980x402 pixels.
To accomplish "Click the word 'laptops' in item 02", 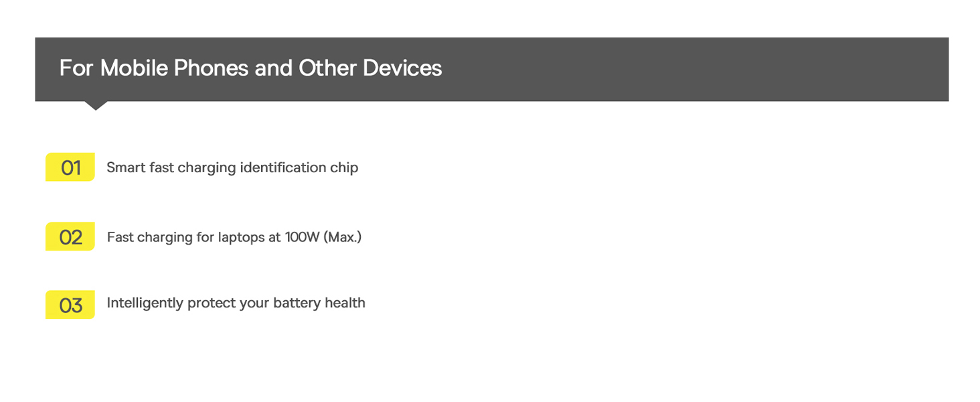I will [x=241, y=238].
